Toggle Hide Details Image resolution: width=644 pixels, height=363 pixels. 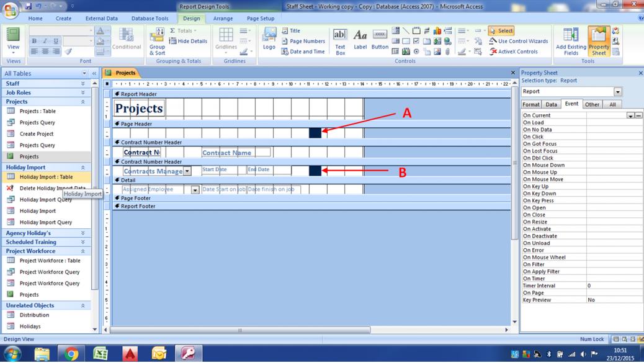pyautogui.click(x=188, y=41)
